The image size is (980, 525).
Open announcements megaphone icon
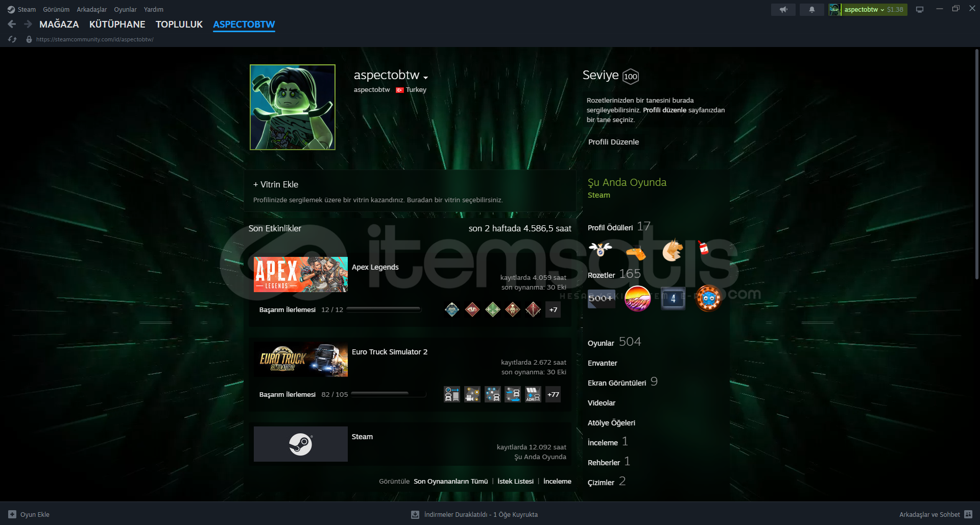783,10
